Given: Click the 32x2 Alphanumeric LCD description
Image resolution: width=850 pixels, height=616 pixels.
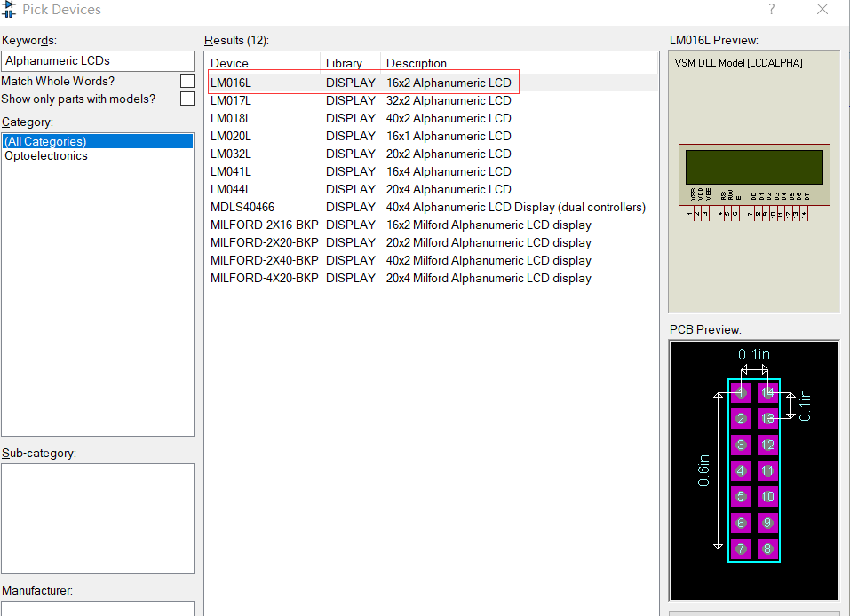Looking at the screenshot, I should tap(449, 101).
